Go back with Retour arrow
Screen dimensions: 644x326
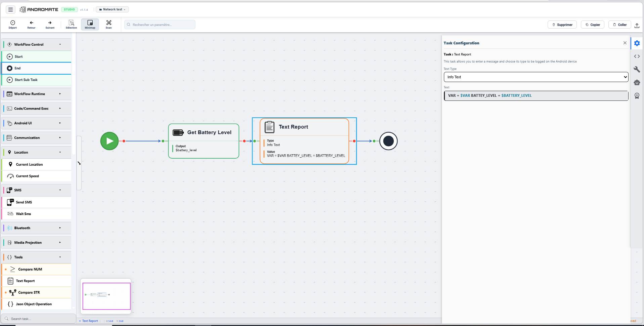31,24
